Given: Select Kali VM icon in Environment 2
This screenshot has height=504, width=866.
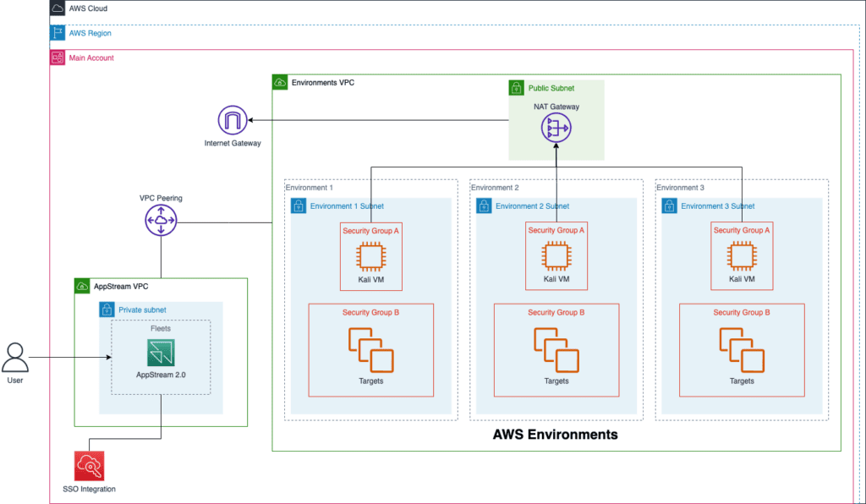Looking at the screenshot, I should [x=556, y=256].
